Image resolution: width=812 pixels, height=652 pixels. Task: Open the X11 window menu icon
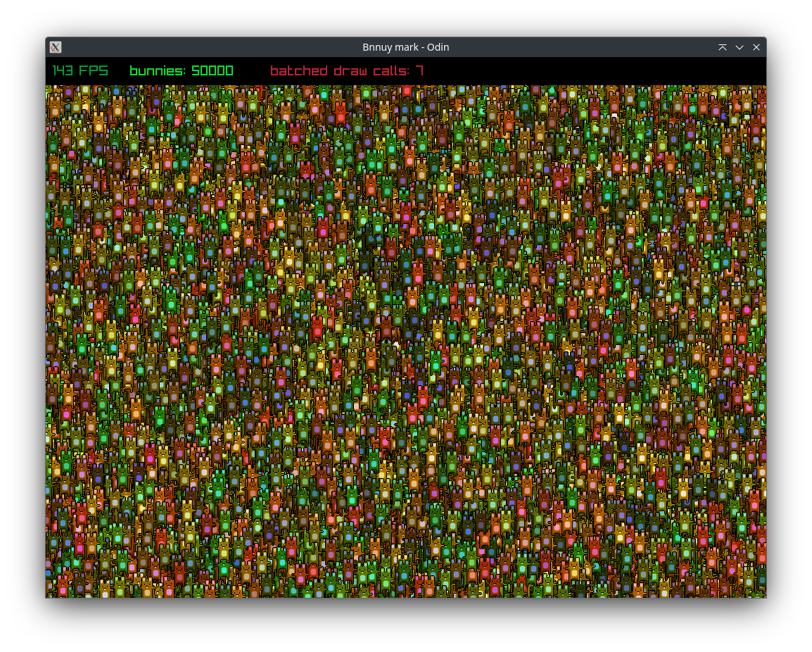(x=56, y=47)
